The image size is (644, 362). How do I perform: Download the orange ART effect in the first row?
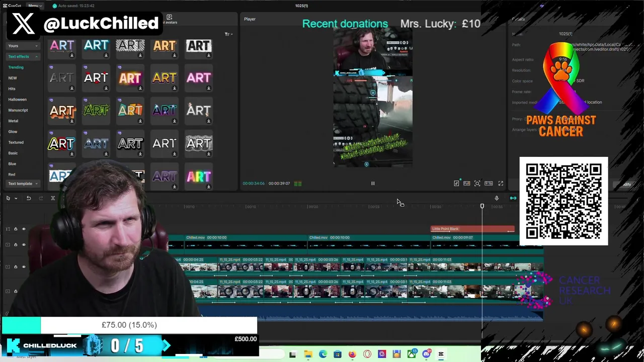[174, 55]
